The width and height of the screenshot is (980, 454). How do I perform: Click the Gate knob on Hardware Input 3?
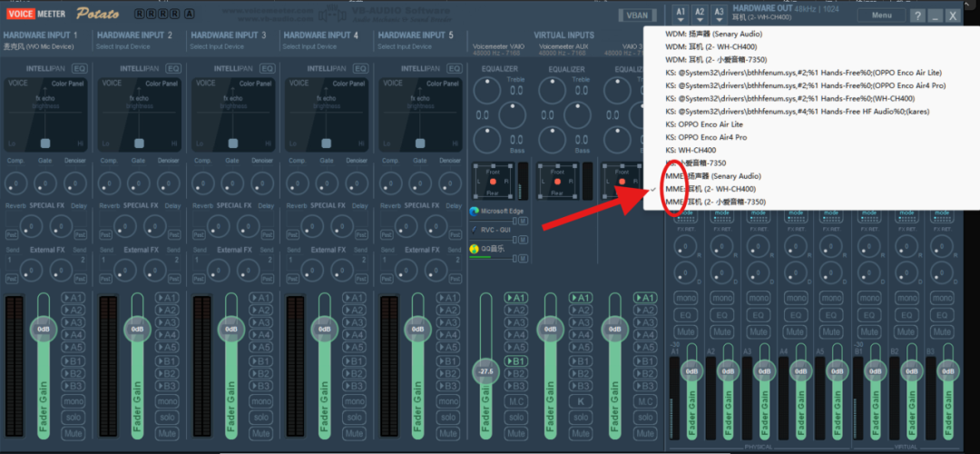click(x=231, y=183)
